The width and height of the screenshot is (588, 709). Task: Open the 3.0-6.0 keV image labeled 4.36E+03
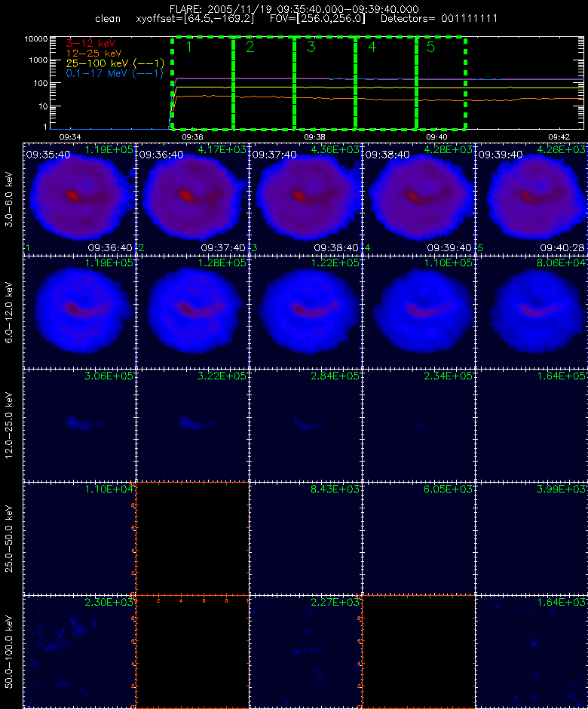click(x=305, y=199)
